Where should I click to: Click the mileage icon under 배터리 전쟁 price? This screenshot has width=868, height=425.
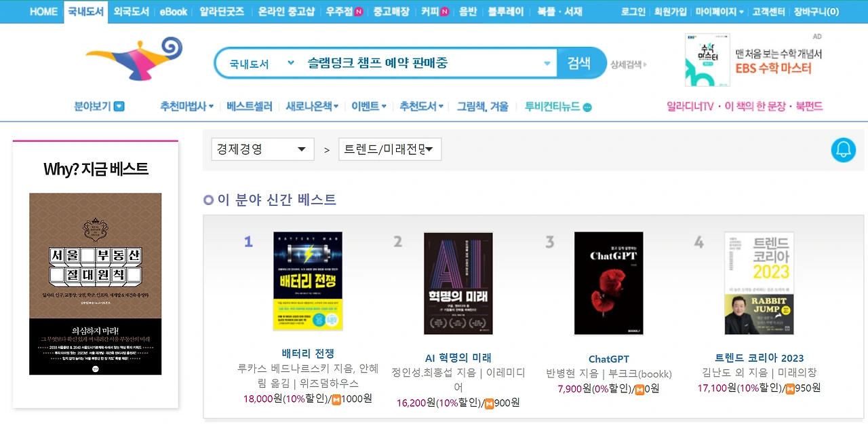pyautogui.click(x=336, y=399)
